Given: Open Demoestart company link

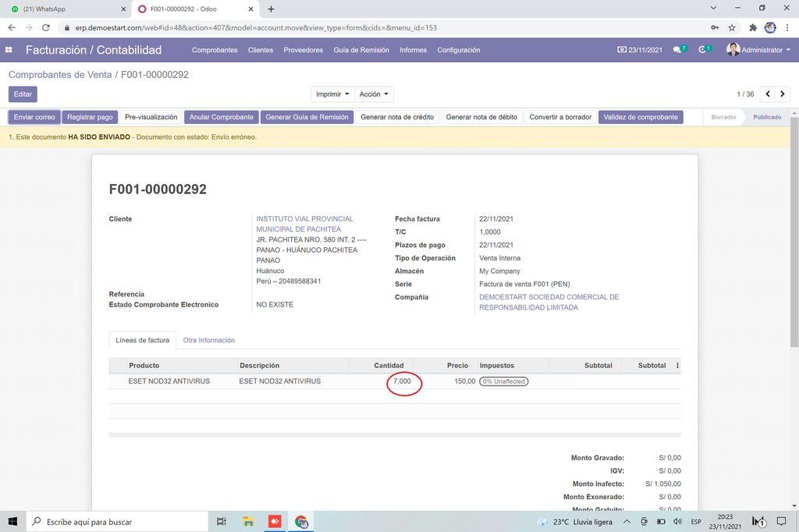Looking at the screenshot, I should pyautogui.click(x=549, y=302).
